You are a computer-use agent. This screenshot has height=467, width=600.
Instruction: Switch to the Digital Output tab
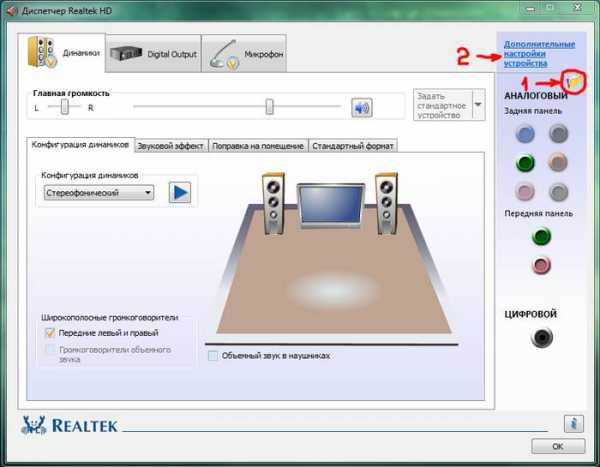coord(153,54)
